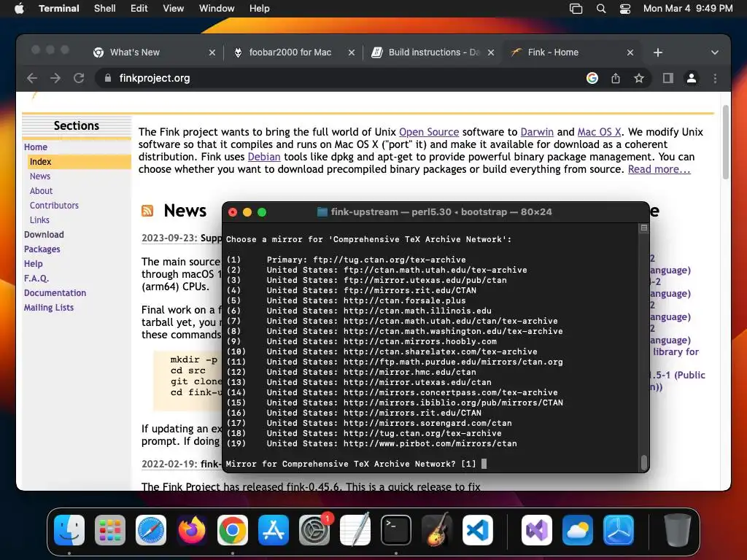
Task: Open the Chrome three-dot menu
Action: tap(715, 78)
